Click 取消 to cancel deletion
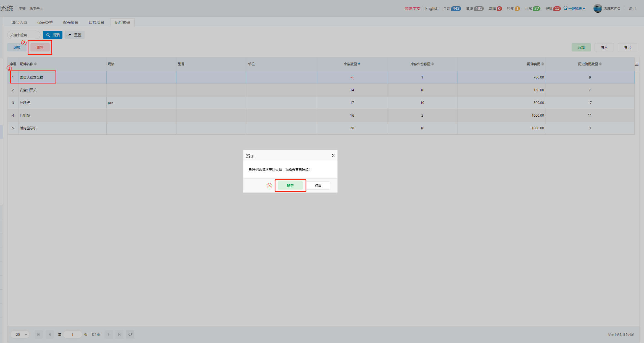 click(x=318, y=185)
